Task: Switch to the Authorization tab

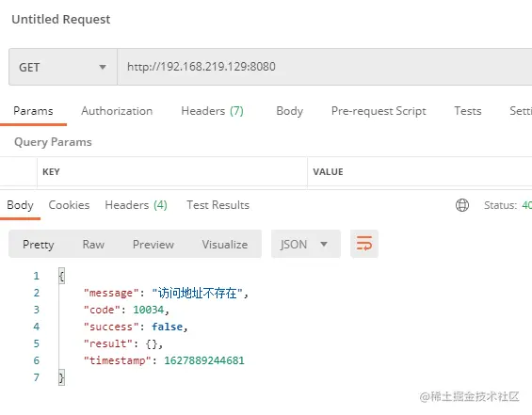Action: click(x=117, y=111)
